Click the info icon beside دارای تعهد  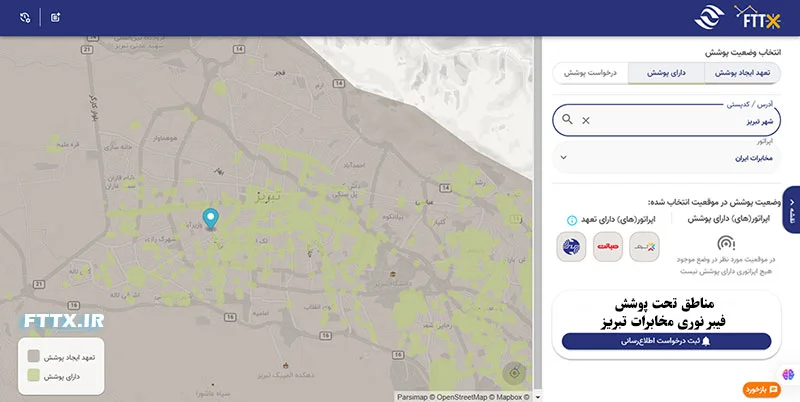coord(572,220)
